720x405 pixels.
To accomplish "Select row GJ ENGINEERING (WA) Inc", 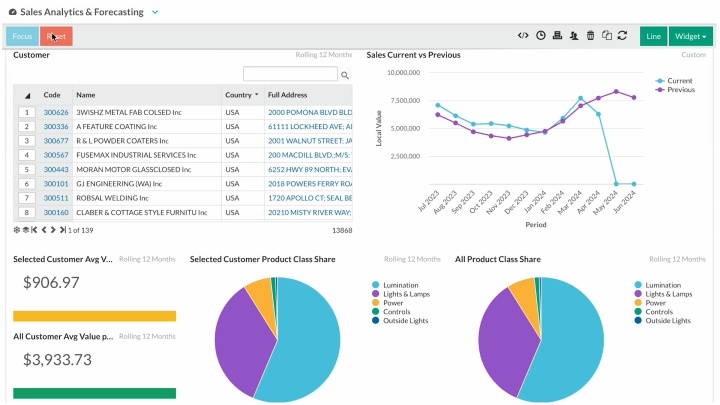I will 183,184.
